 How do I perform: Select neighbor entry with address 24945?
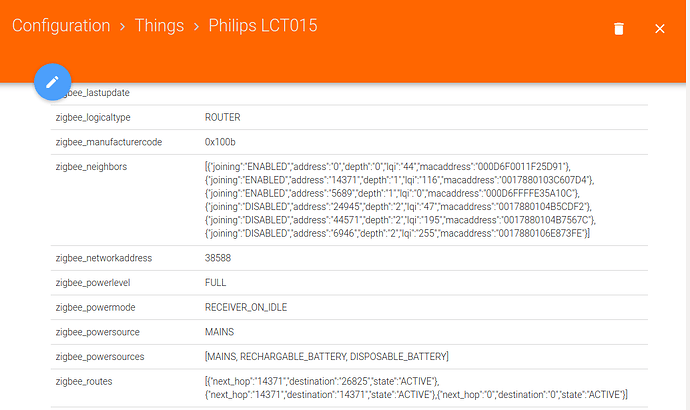point(398,206)
